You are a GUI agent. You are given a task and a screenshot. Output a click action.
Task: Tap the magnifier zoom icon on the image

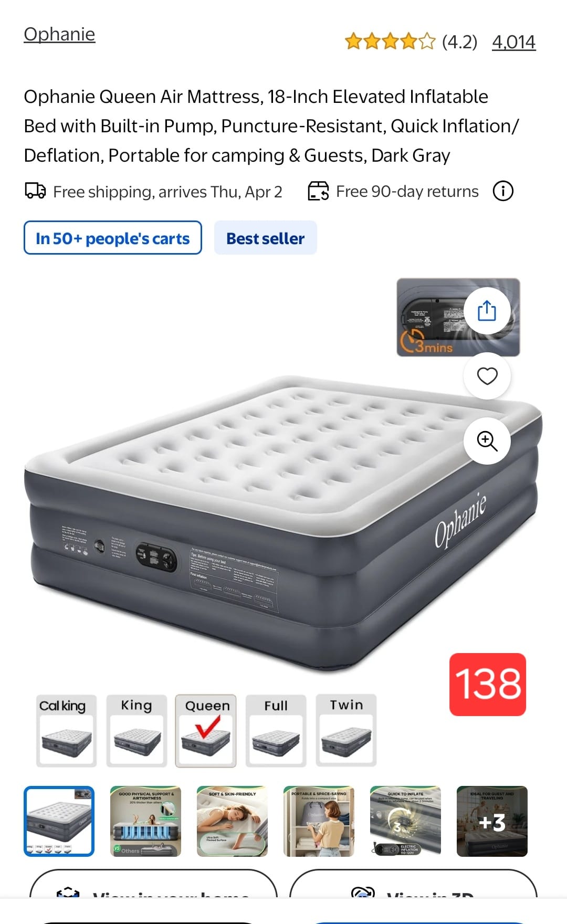click(487, 441)
